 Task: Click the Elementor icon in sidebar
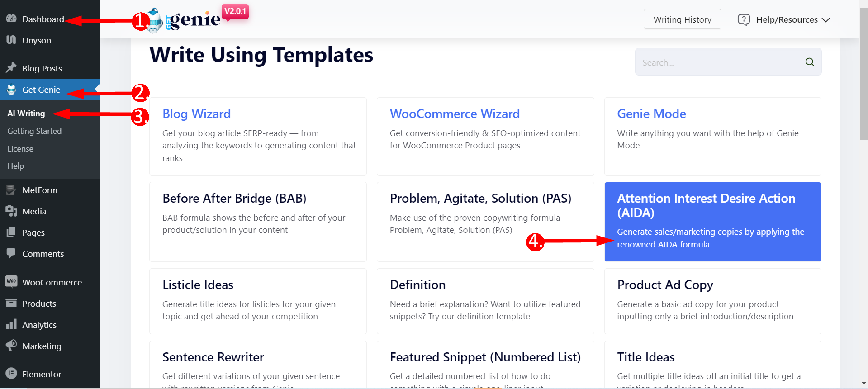(x=11, y=374)
